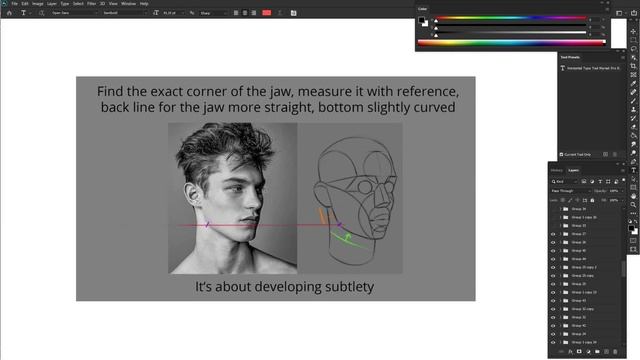Pick a color from the spectrum ramp
The height and width of the screenshot is (360, 640).
click(511, 42)
